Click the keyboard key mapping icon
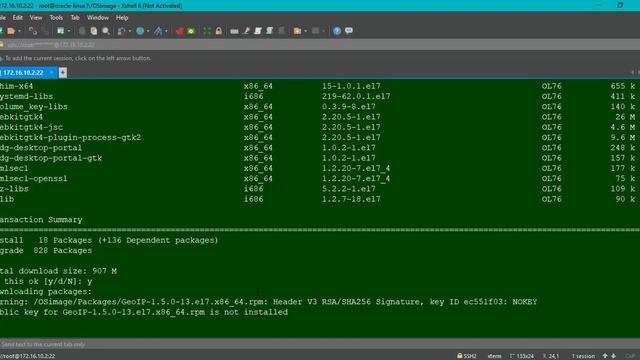This screenshot has width=640, height=360. point(234,31)
